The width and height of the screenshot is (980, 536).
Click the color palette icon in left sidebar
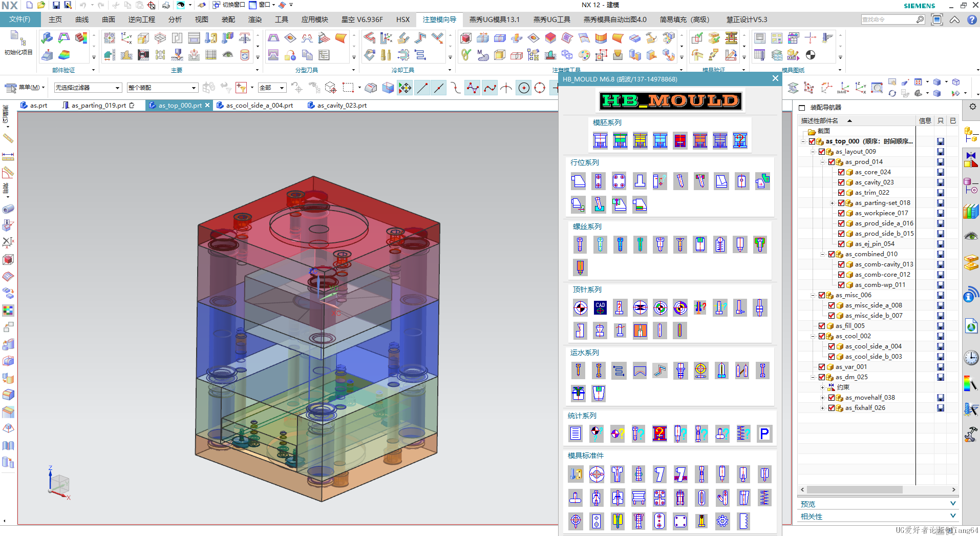tap(8, 310)
